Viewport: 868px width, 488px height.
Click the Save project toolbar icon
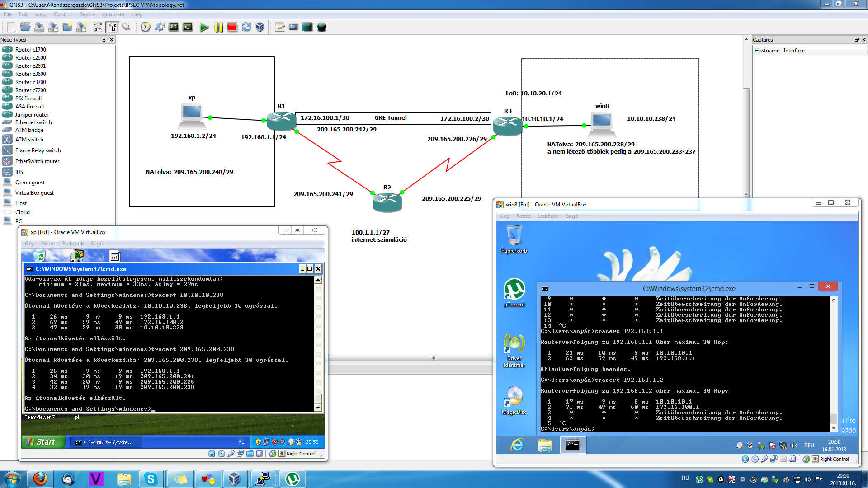pos(39,27)
